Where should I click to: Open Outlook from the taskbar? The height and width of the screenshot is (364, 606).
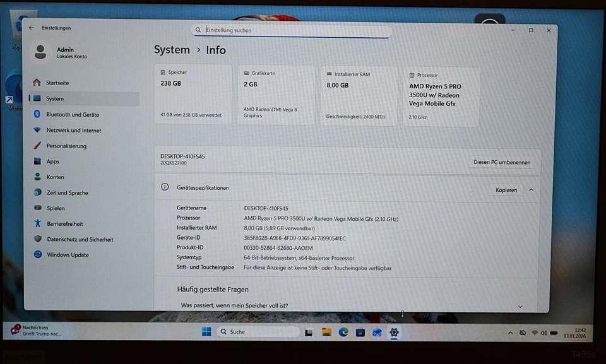click(377, 332)
